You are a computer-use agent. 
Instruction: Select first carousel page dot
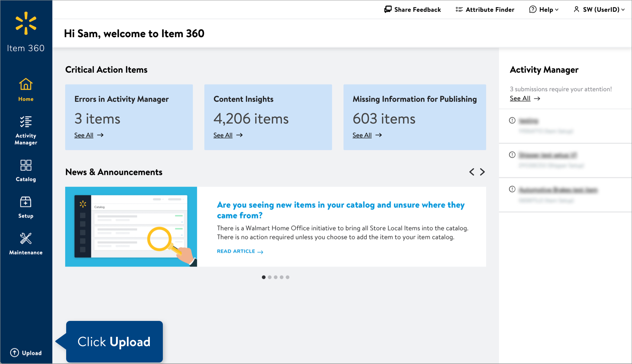[264, 277]
